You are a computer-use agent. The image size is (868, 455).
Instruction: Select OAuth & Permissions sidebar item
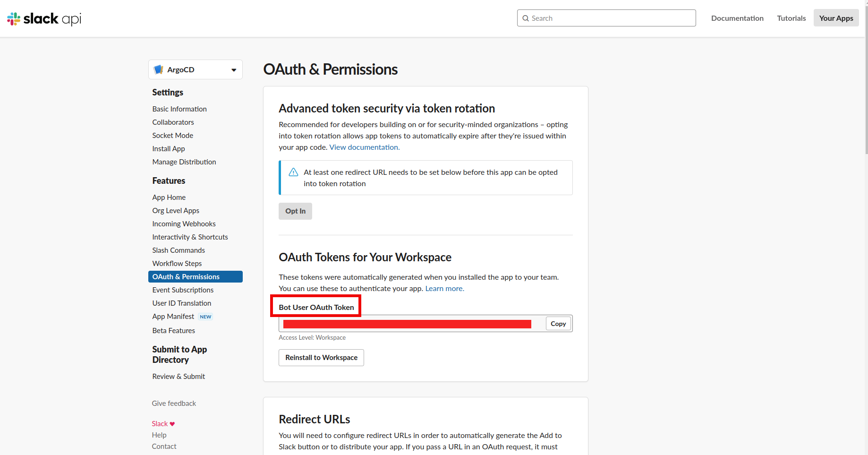pos(196,276)
